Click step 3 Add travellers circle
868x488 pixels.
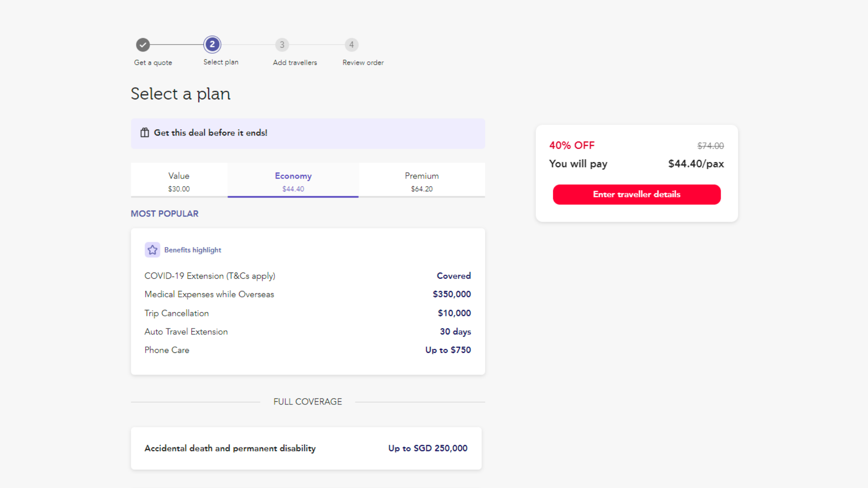click(x=282, y=45)
